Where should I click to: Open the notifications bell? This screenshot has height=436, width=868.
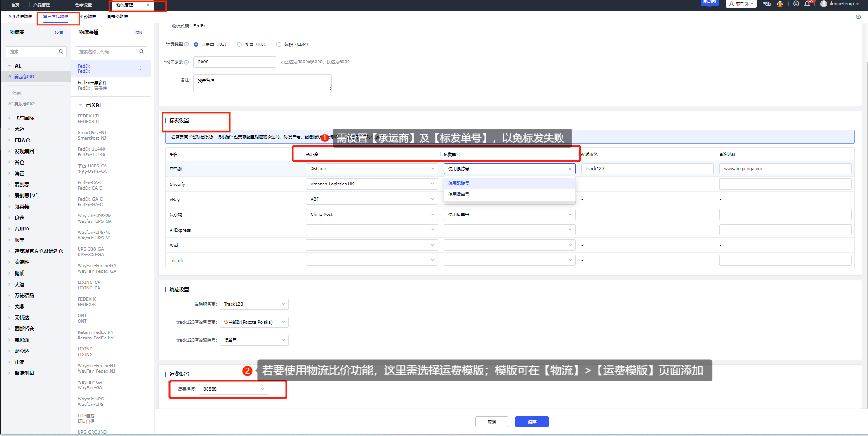(807, 4)
